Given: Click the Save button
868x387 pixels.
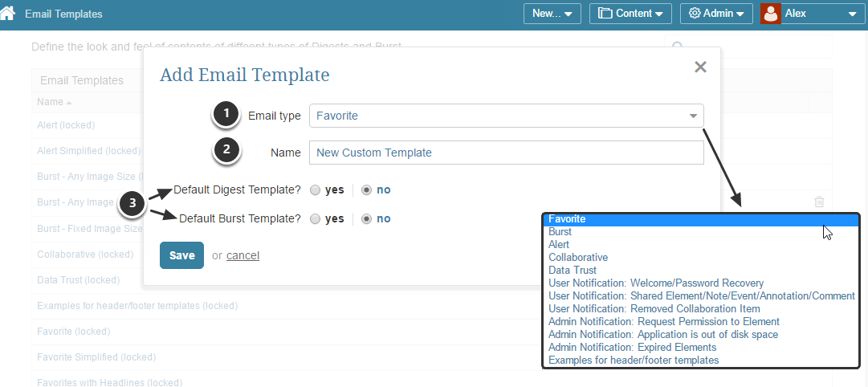Looking at the screenshot, I should click(181, 255).
